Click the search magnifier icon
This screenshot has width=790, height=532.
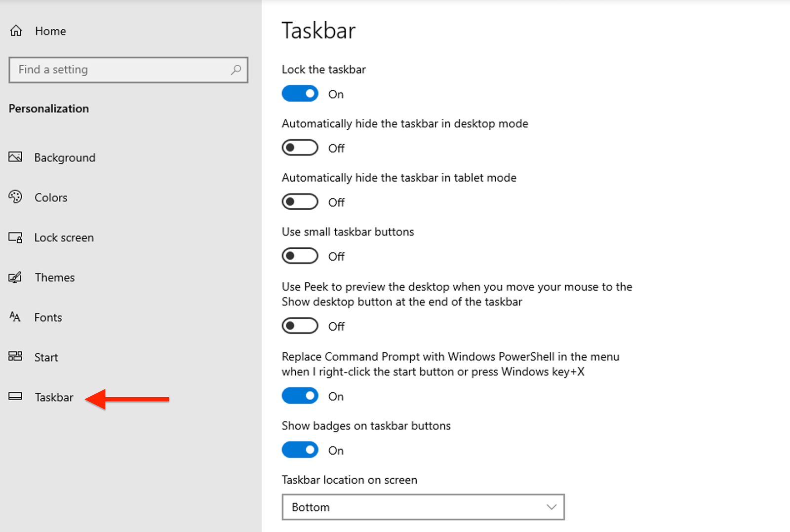(236, 70)
